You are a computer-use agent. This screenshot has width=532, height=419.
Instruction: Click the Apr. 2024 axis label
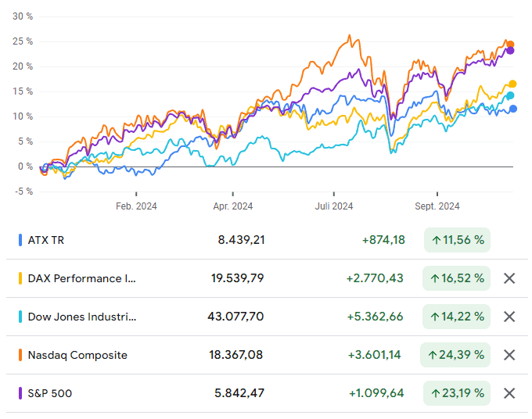[x=233, y=206]
